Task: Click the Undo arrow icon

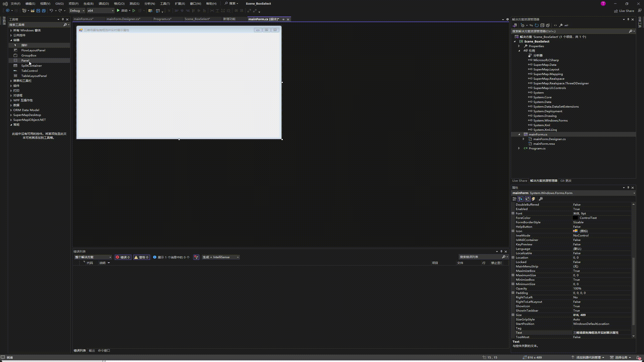Action: 51,11
